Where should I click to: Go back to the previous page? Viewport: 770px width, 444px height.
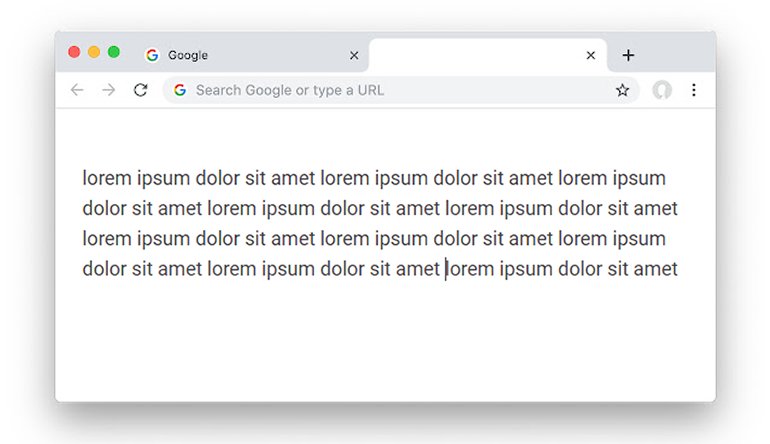[77, 90]
